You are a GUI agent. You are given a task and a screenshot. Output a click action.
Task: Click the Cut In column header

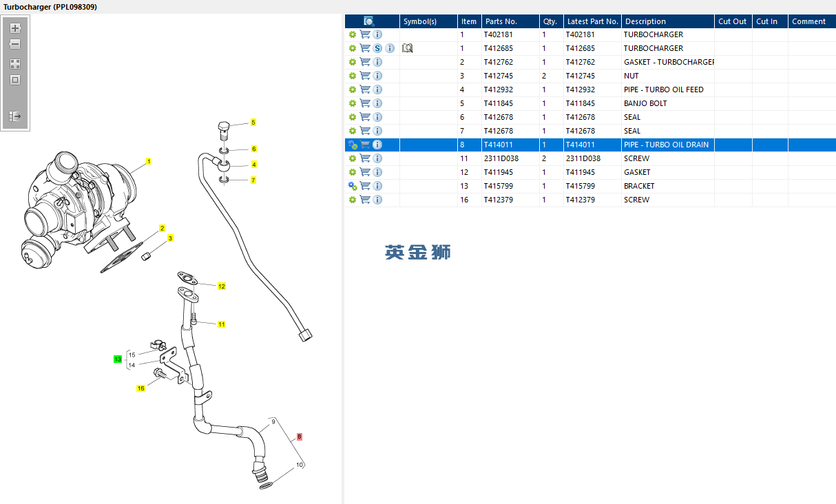point(770,21)
